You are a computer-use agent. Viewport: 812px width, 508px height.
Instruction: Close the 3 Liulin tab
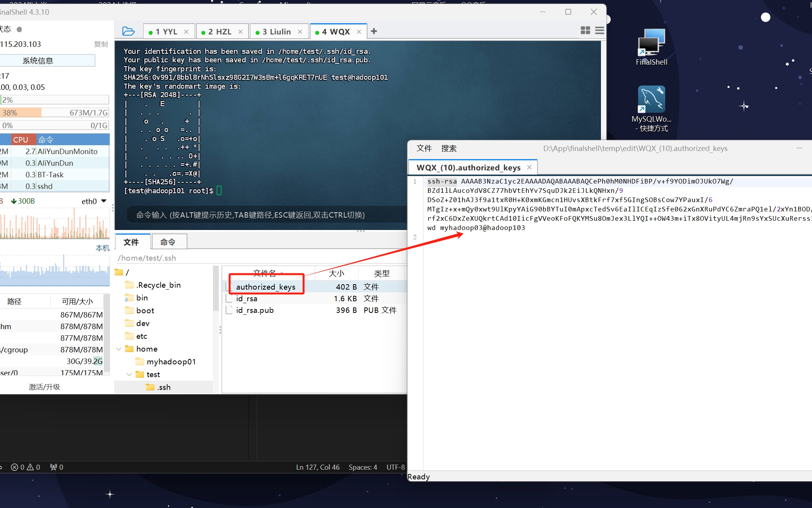click(x=300, y=32)
